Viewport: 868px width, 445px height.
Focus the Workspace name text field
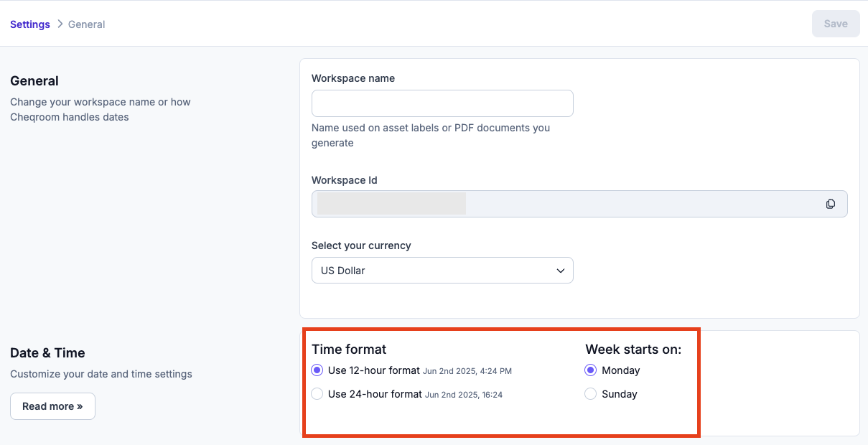442,103
